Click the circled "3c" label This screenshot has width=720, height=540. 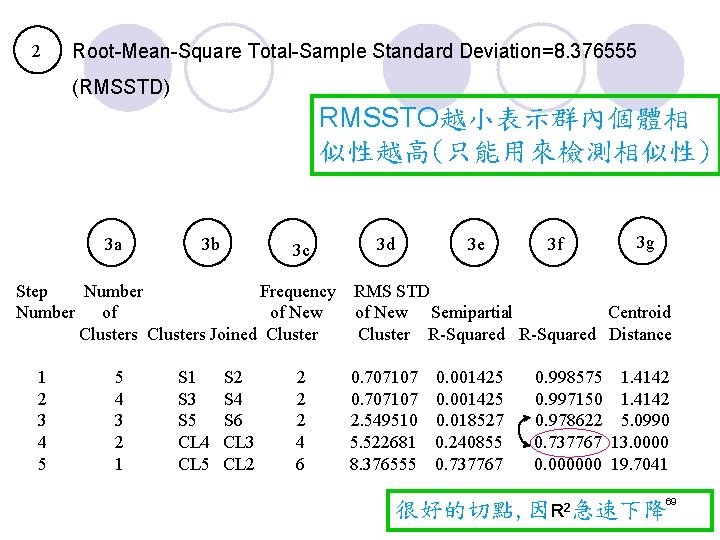pos(293,243)
